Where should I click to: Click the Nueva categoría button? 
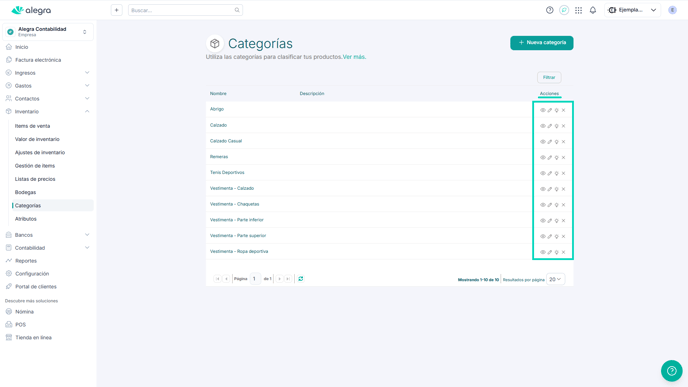click(541, 43)
